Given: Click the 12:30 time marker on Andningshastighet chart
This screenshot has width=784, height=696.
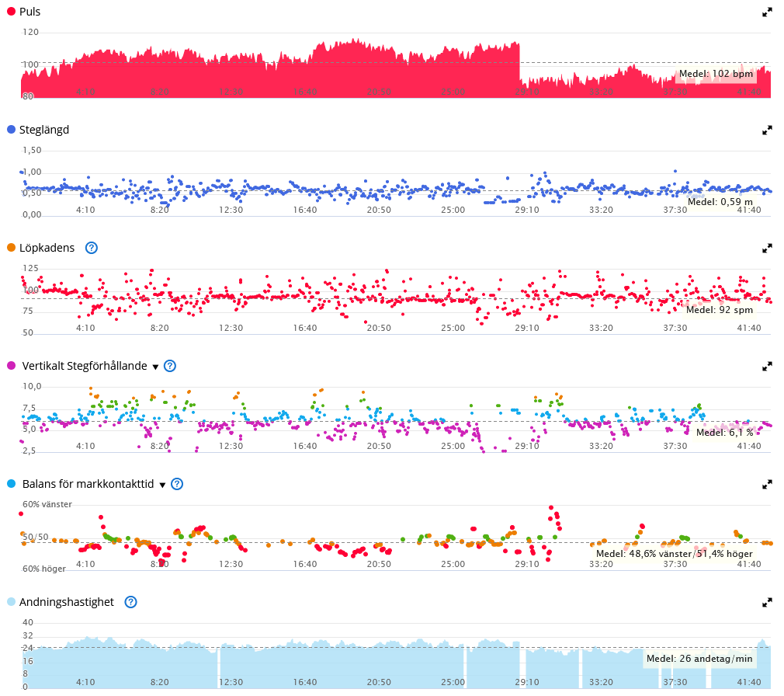Looking at the screenshot, I should pyautogui.click(x=231, y=682).
